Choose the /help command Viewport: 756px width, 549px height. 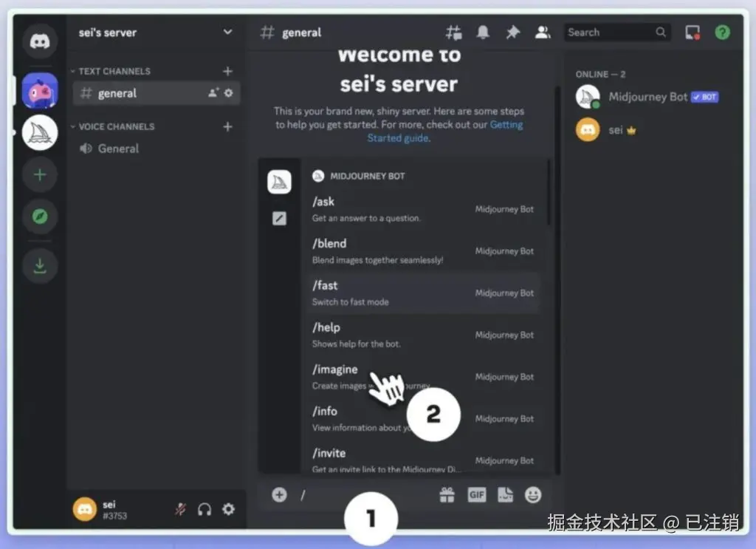click(423, 335)
